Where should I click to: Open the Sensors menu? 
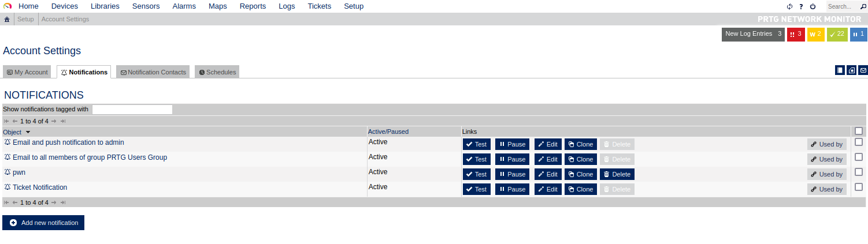click(x=146, y=6)
